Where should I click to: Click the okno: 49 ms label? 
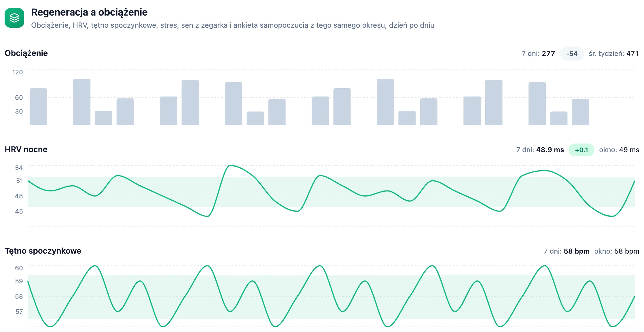coord(619,150)
